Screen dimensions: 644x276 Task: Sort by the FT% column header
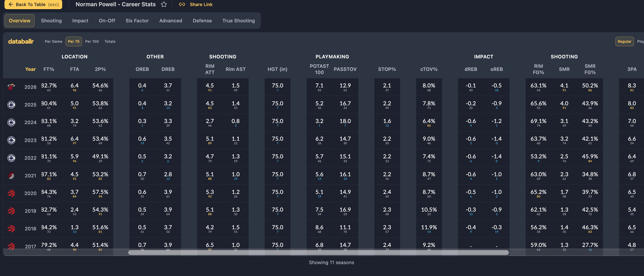point(49,69)
